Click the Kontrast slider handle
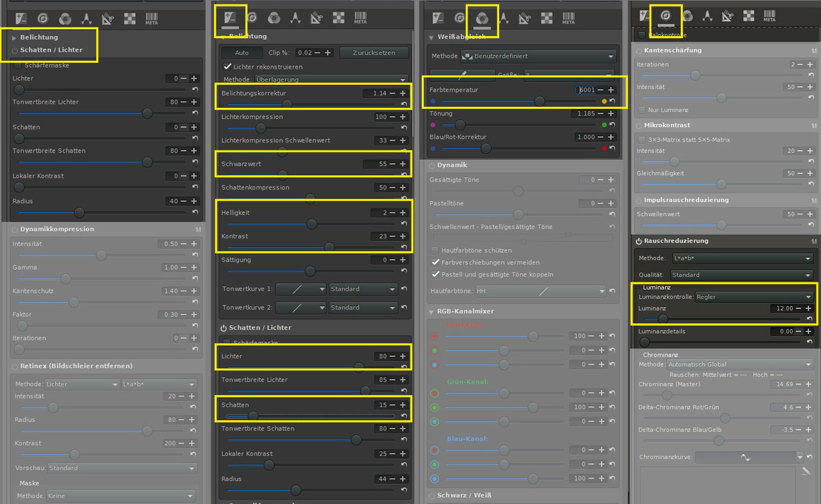This screenshot has width=821, height=504. click(x=329, y=247)
